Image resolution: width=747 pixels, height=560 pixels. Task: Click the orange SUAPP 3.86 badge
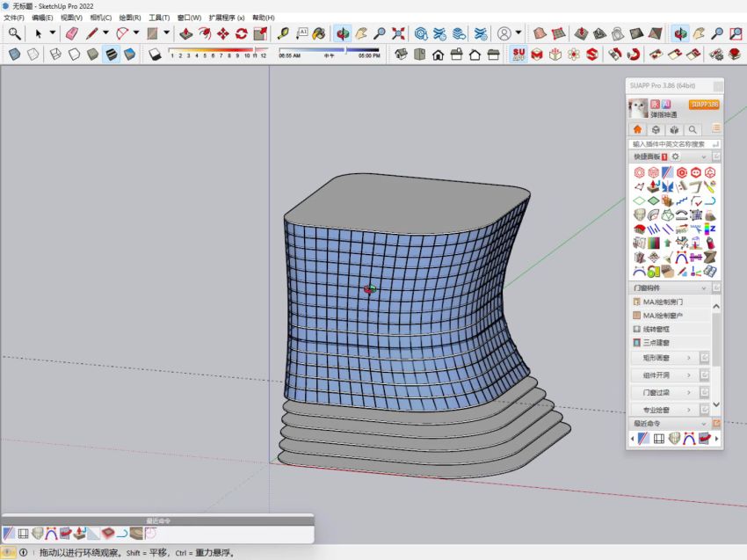point(704,105)
